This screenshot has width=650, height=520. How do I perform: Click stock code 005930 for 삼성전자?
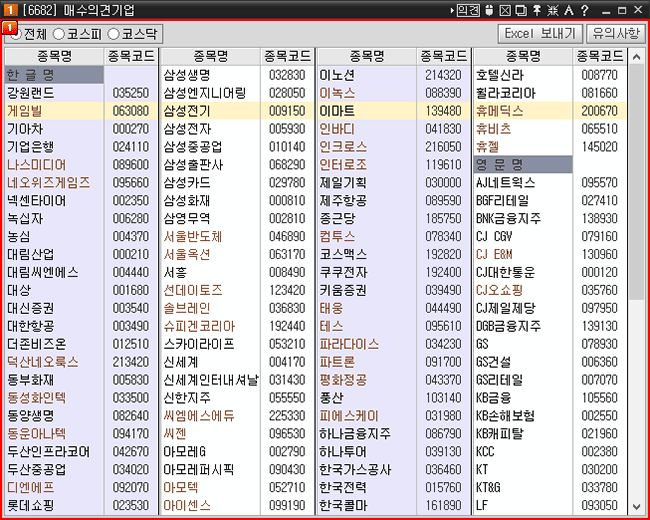(x=287, y=129)
